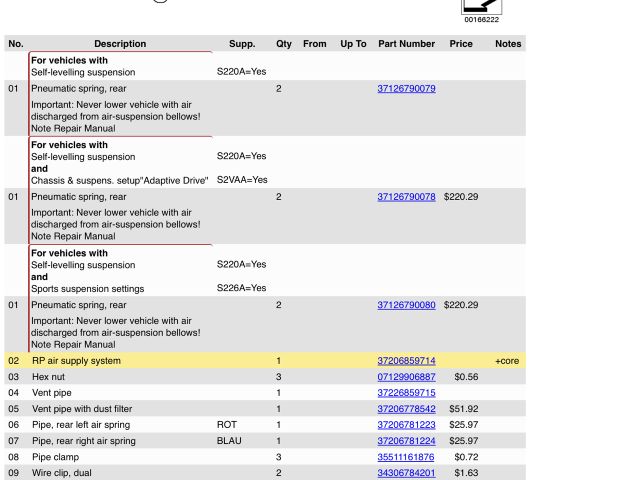Image resolution: width=640 pixels, height=480 pixels.
Task: Click pipe clamp part number 35511161876
Action: coord(406,457)
